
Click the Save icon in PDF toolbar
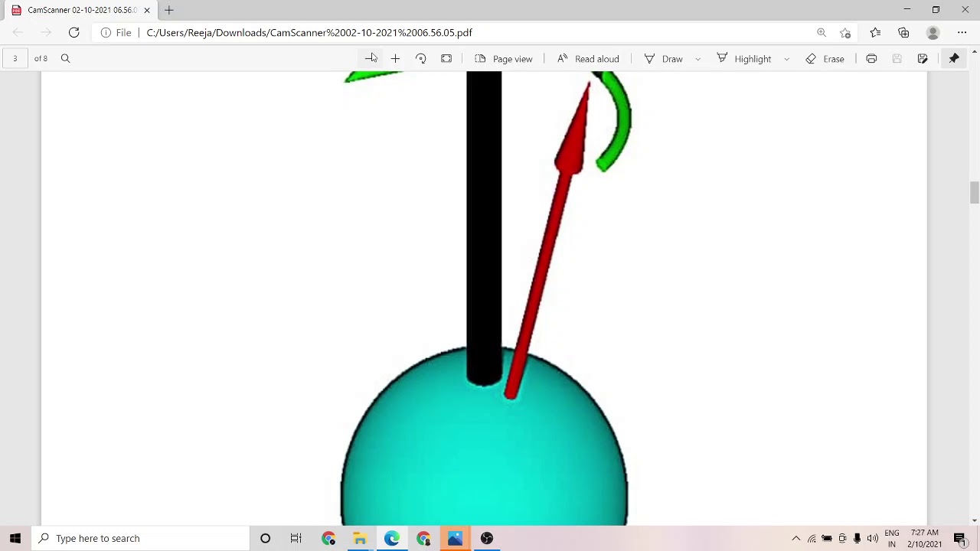click(x=897, y=59)
